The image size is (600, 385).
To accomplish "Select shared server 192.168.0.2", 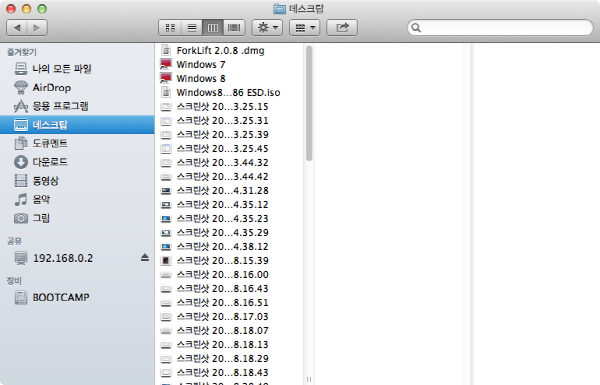I will click(77, 258).
